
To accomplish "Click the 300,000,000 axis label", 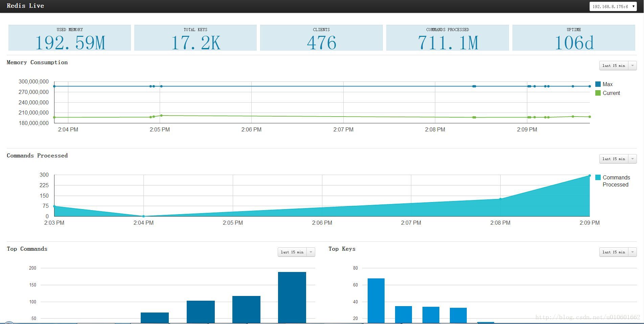I will coord(33,81).
